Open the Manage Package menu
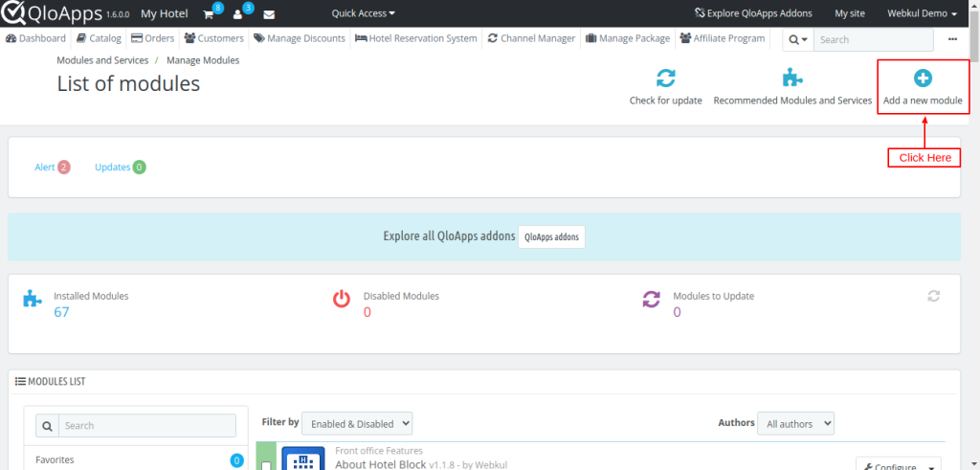The image size is (980, 470). point(628,38)
